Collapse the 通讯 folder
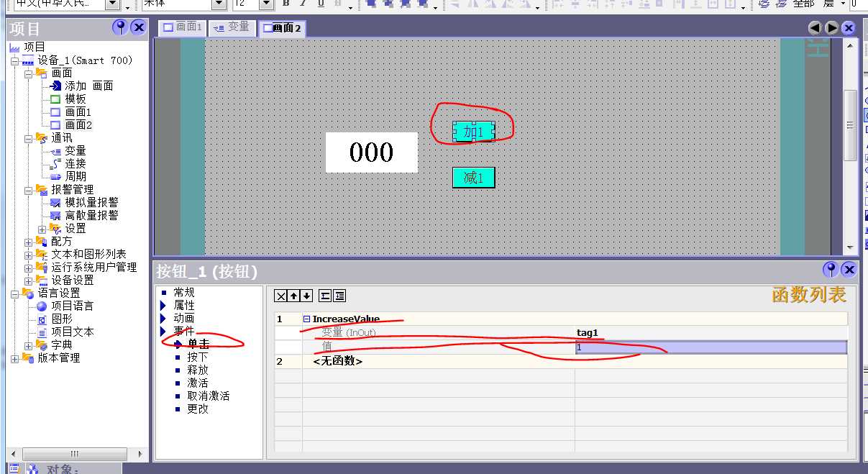868x474 pixels. coord(28,138)
